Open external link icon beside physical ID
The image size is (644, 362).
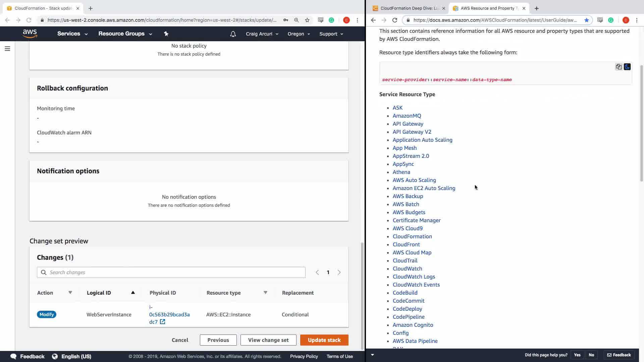[162, 322]
